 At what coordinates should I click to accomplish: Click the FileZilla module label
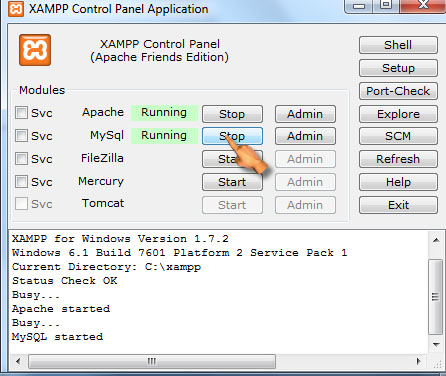click(x=102, y=158)
